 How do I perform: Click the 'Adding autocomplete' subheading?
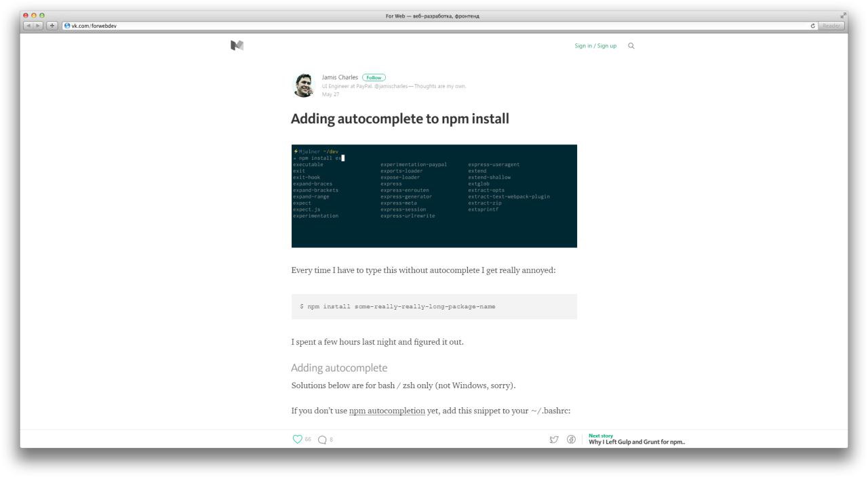[339, 368]
